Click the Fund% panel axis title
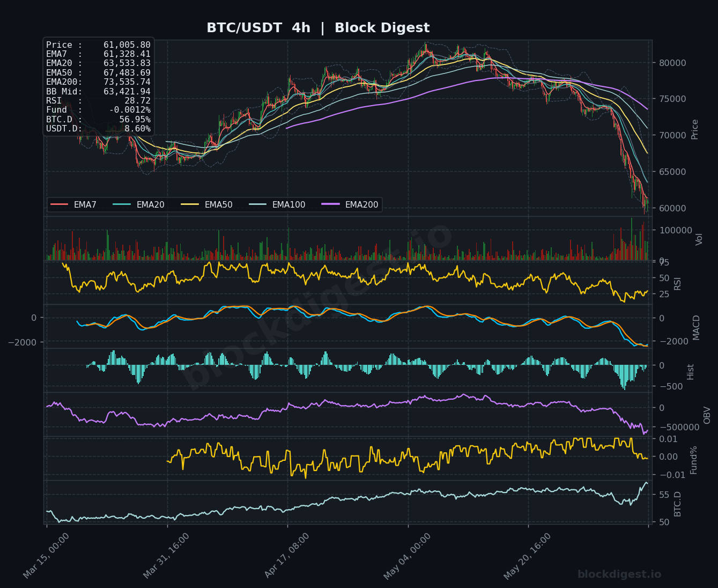The height and width of the screenshot is (588, 718). [694, 460]
